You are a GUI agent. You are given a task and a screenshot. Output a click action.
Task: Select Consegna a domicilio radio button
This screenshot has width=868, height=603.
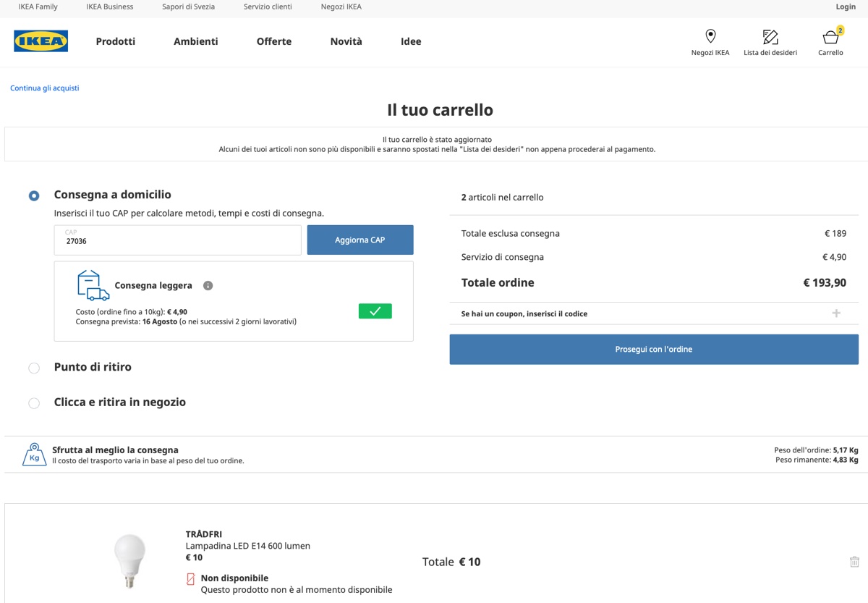coord(34,195)
